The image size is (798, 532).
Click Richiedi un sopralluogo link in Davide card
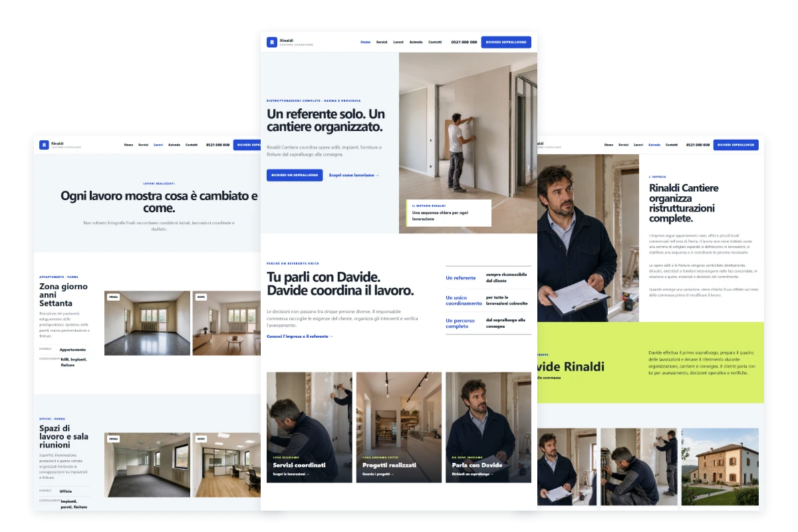point(473,474)
